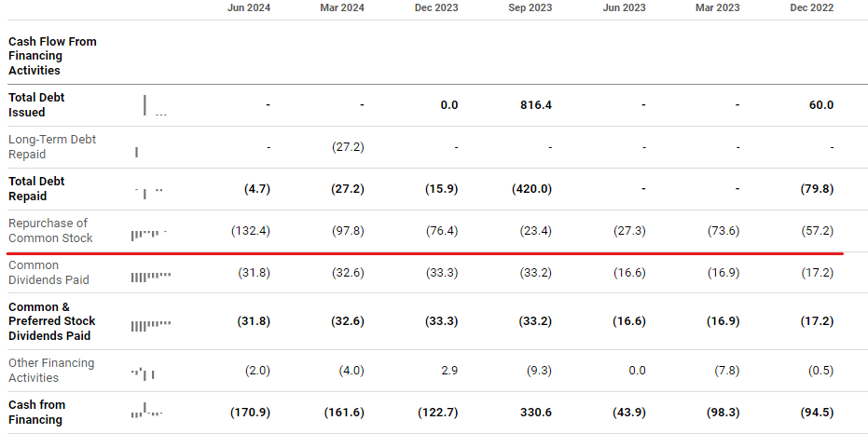Image resolution: width=868 pixels, height=434 pixels.
Task: Select the Sep 2023 column header
Action: click(530, 8)
